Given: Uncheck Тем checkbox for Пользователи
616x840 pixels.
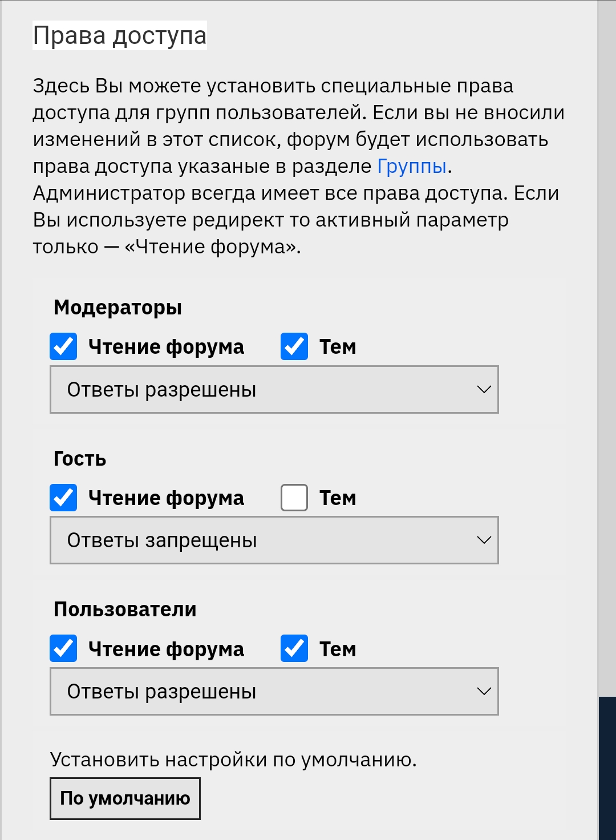Looking at the screenshot, I should coord(294,649).
